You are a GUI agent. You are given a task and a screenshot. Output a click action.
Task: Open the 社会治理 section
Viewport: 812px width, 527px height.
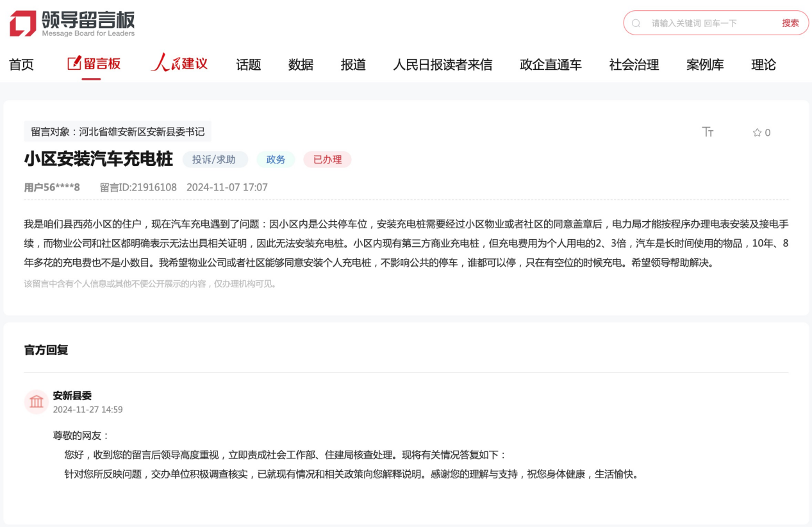point(634,64)
